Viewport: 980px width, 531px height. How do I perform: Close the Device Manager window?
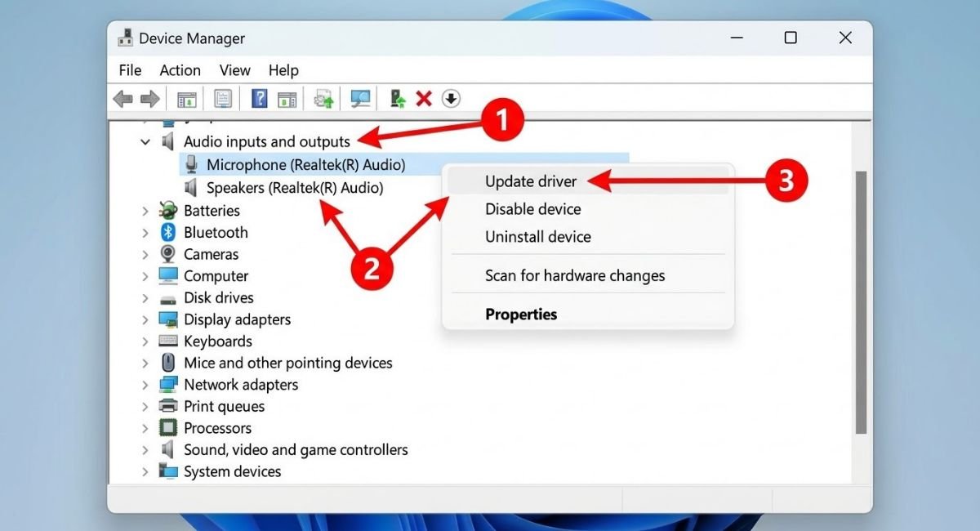tap(845, 38)
